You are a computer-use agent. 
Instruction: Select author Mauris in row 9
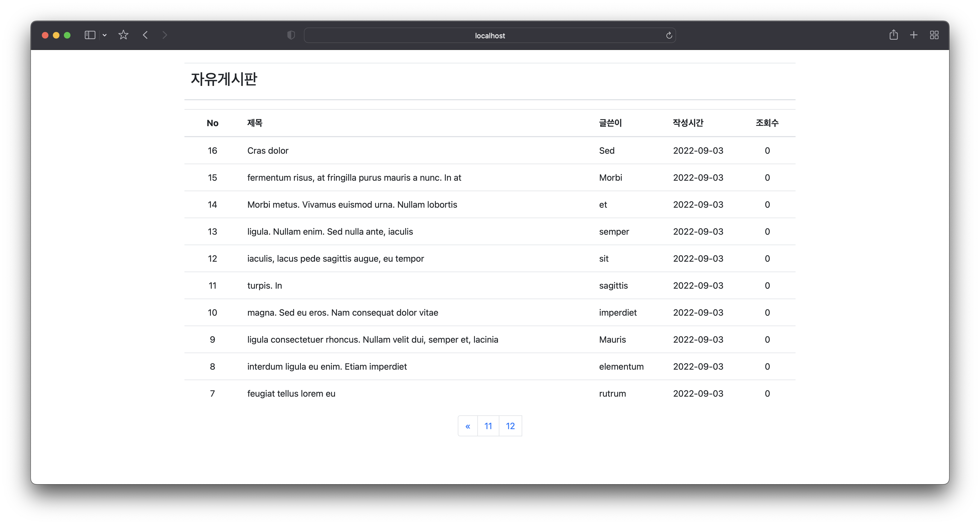tap(612, 340)
